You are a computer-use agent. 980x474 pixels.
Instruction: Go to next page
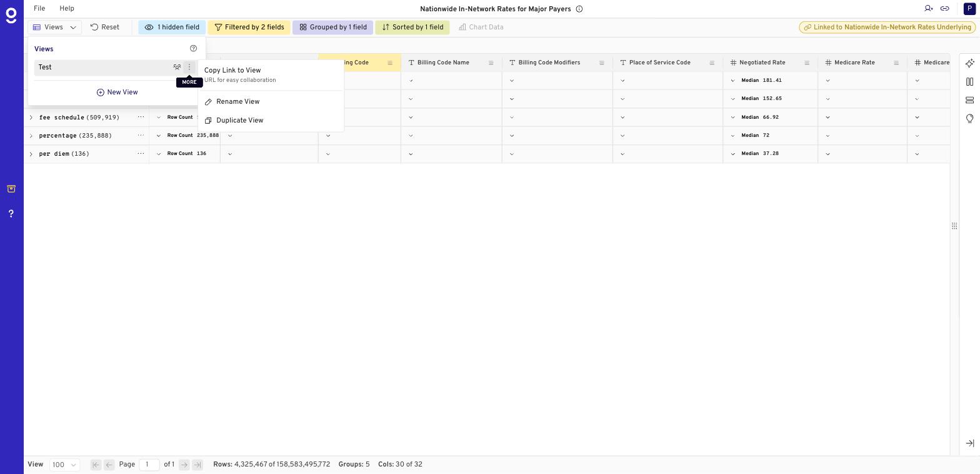(184, 465)
